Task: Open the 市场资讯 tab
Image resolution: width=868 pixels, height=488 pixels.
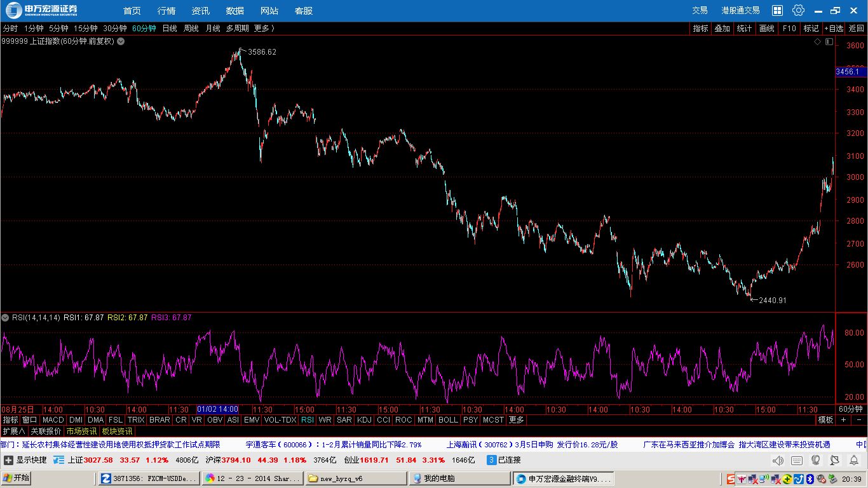Action: [x=81, y=431]
